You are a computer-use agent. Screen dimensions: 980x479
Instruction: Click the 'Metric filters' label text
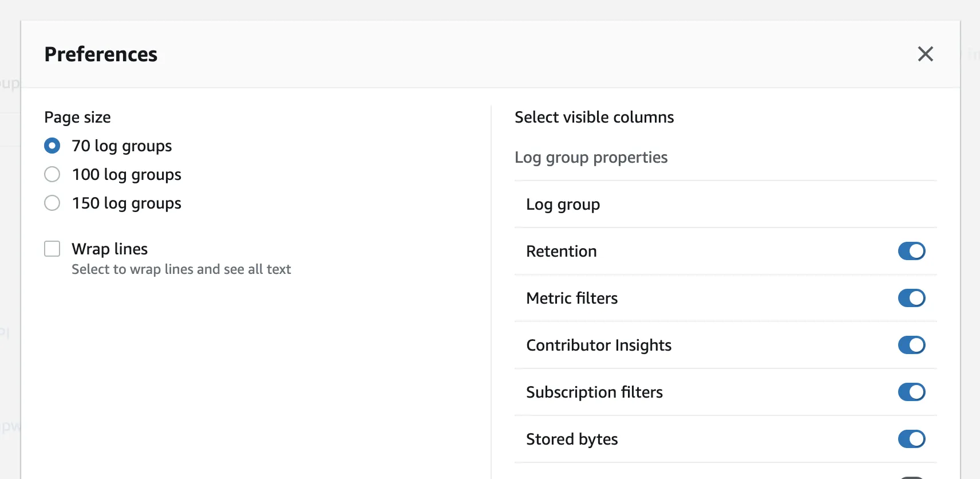(x=571, y=299)
